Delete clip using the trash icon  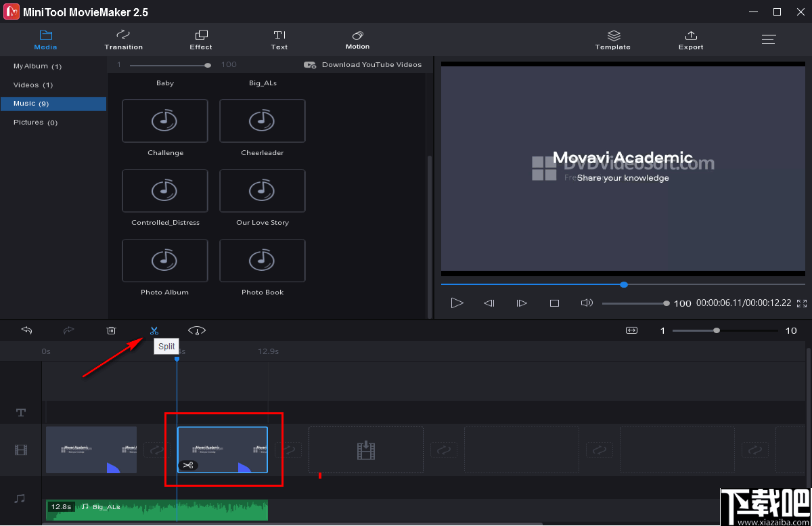pyautogui.click(x=111, y=330)
